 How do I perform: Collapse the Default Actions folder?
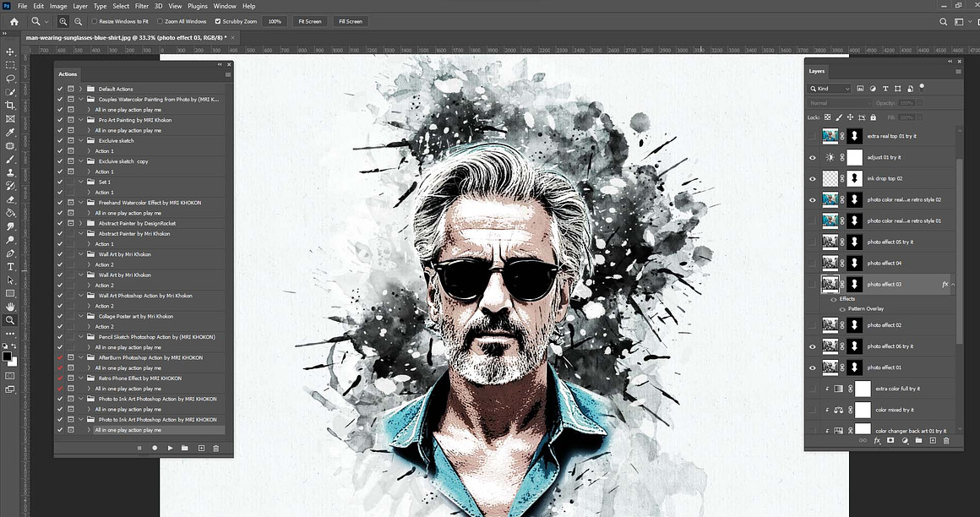pos(80,89)
